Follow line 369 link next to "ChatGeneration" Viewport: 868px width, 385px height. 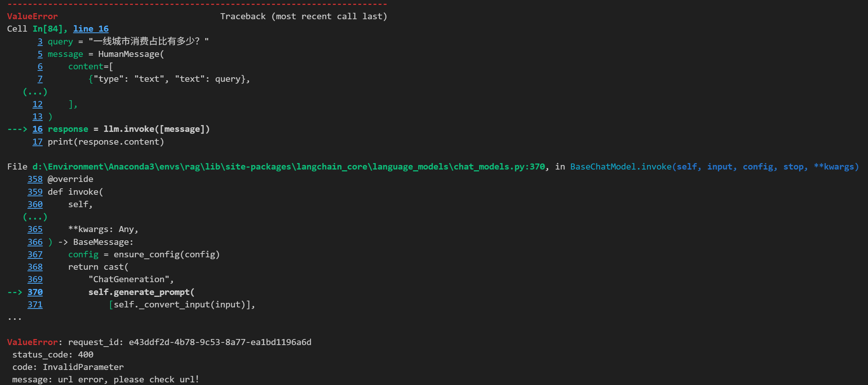(x=35, y=280)
